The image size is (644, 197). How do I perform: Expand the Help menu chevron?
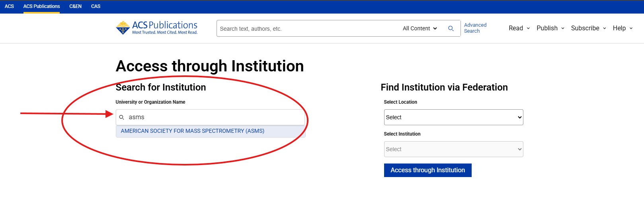[631, 28]
